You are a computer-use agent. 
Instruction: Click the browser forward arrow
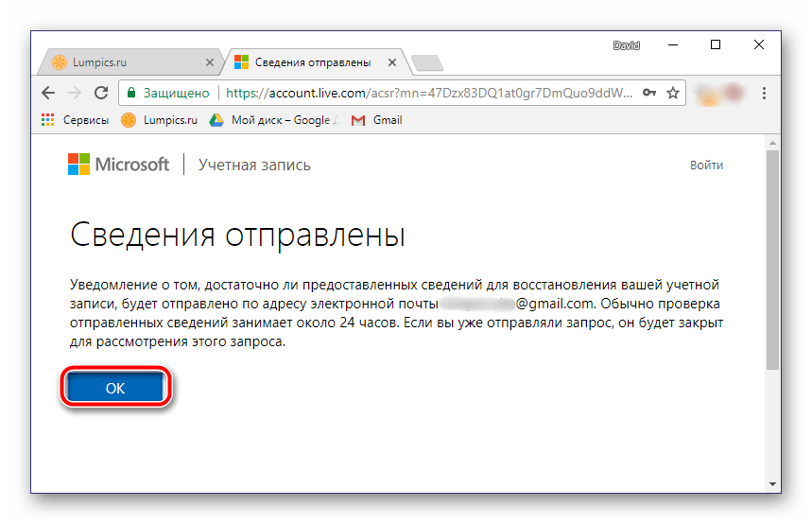[75, 94]
